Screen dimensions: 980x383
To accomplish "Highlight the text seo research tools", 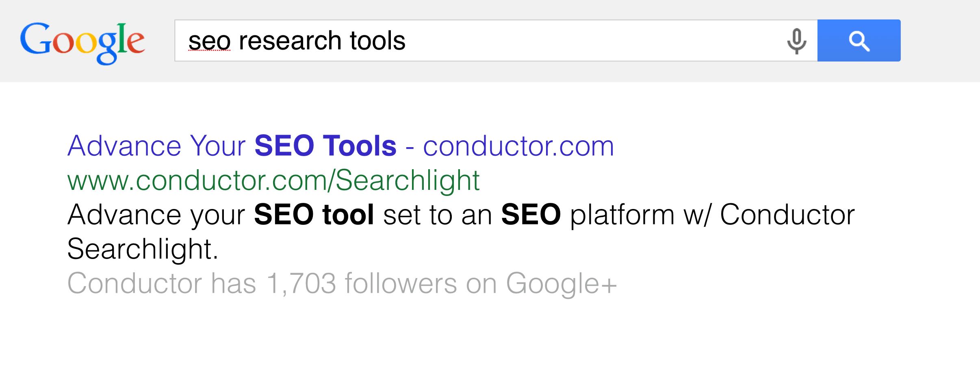I will (297, 40).
